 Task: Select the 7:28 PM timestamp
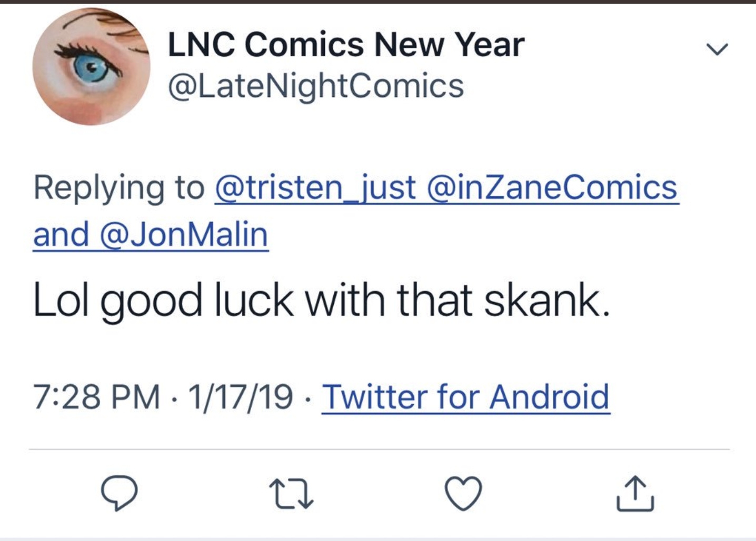(96, 396)
